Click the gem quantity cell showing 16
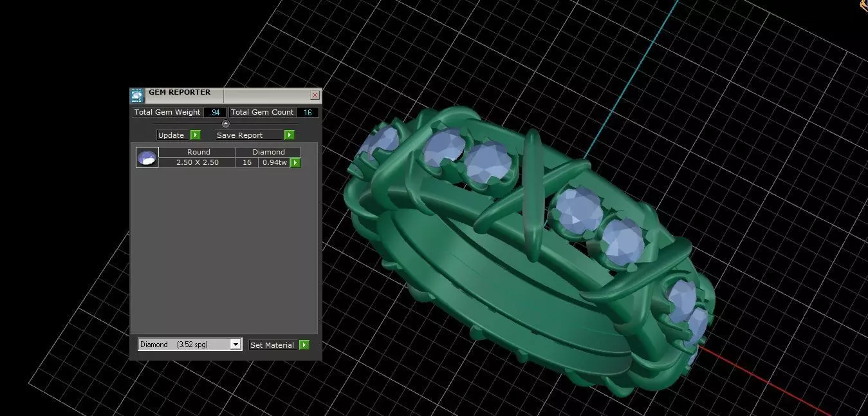The image size is (868, 416). (x=247, y=162)
